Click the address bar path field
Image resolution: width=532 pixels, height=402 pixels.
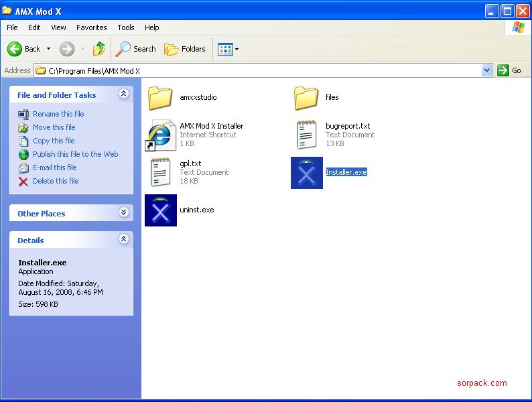[261, 70]
